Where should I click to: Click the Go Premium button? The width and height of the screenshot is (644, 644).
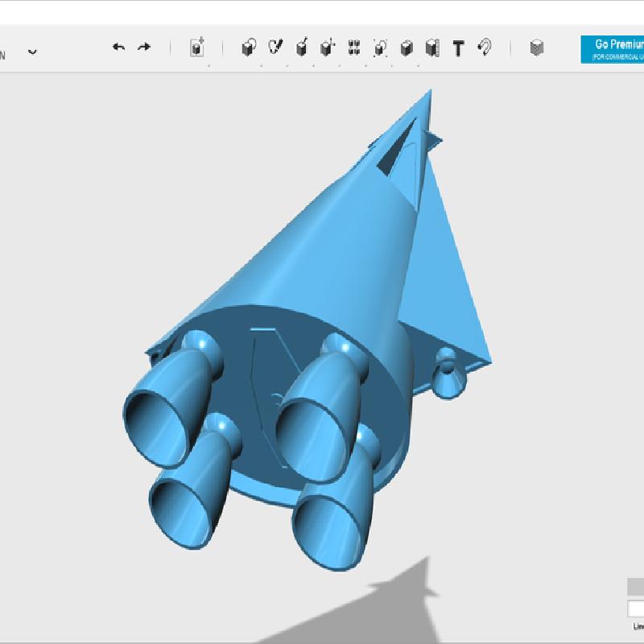(613, 49)
